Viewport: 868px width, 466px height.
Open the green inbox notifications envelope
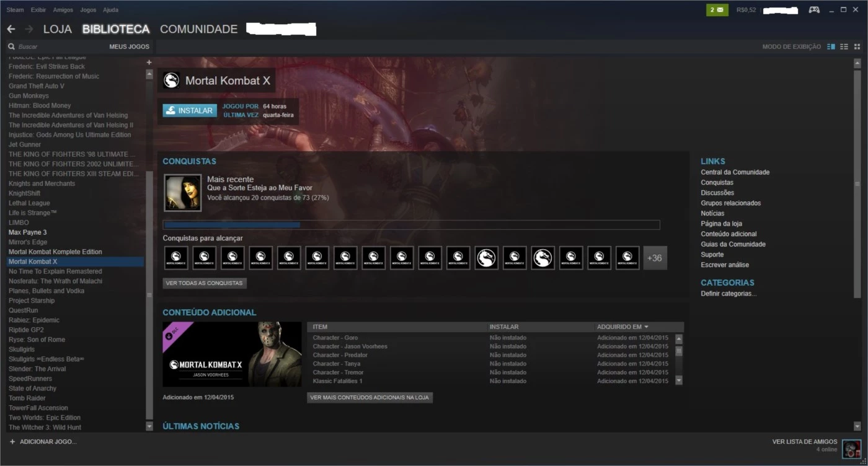[x=717, y=10]
